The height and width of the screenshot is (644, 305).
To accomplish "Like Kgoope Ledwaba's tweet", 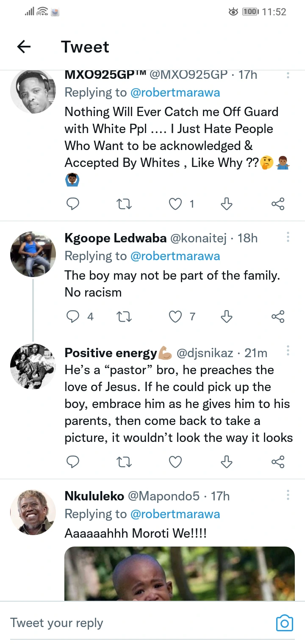I will click(x=175, y=316).
